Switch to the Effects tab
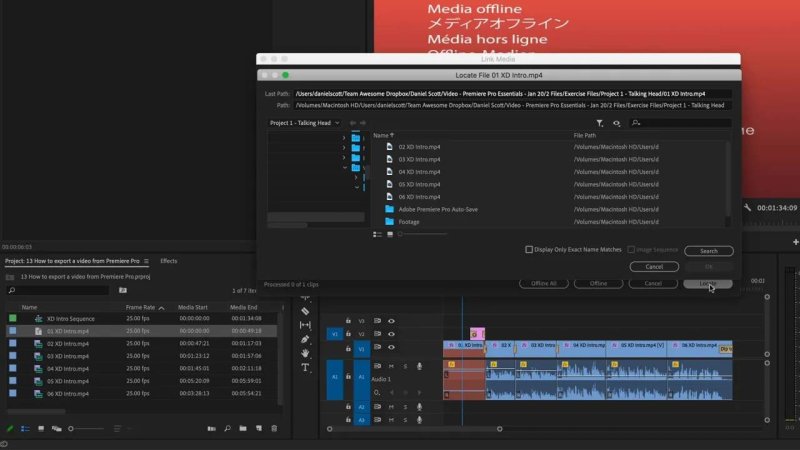 click(x=168, y=261)
